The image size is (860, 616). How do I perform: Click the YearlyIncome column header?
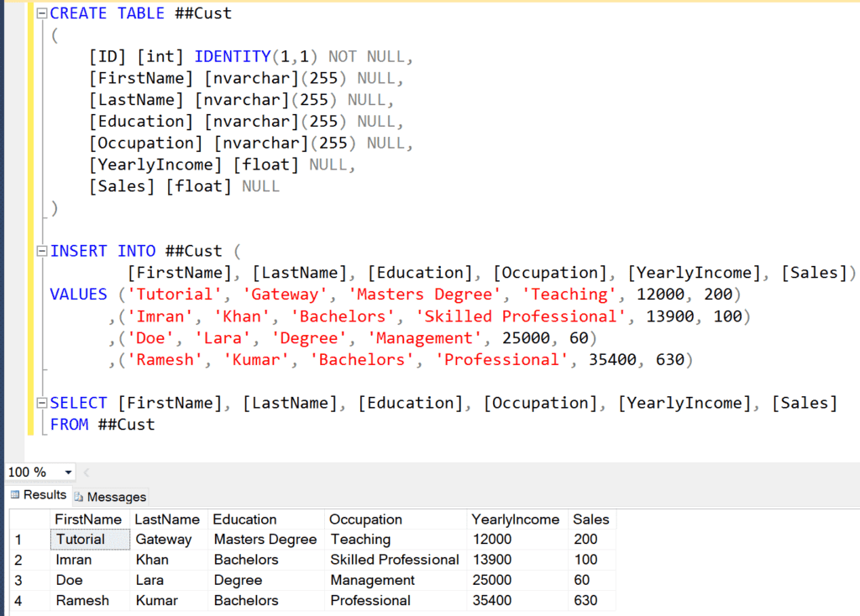coord(515,519)
